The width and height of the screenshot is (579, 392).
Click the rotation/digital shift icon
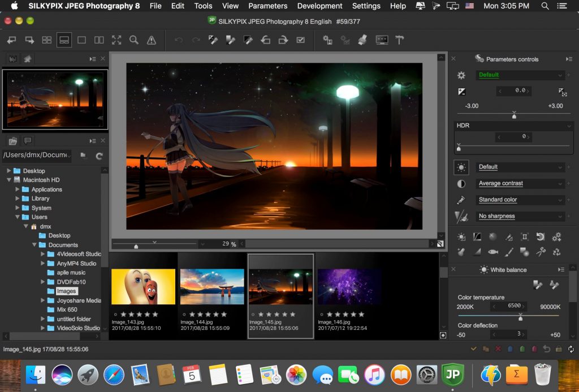tap(541, 236)
